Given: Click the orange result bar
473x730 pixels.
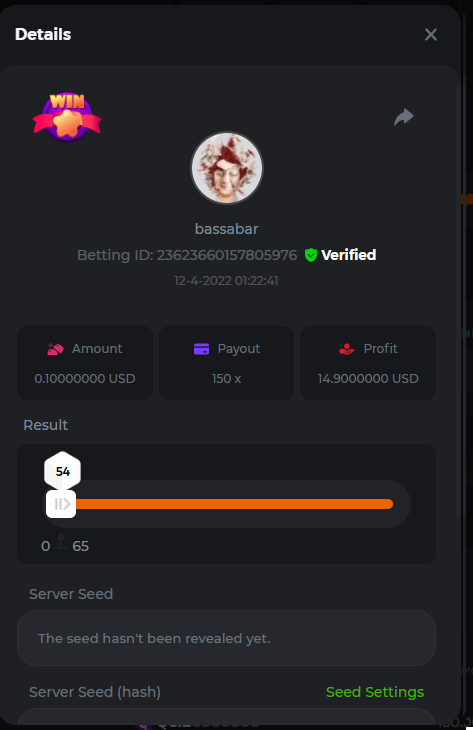Looking at the screenshot, I should coord(234,504).
